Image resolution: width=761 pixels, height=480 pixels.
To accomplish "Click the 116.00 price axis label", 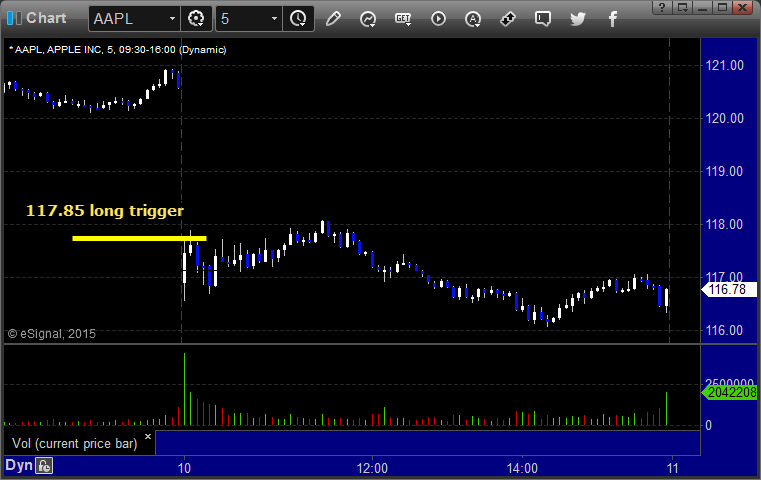I will point(724,331).
